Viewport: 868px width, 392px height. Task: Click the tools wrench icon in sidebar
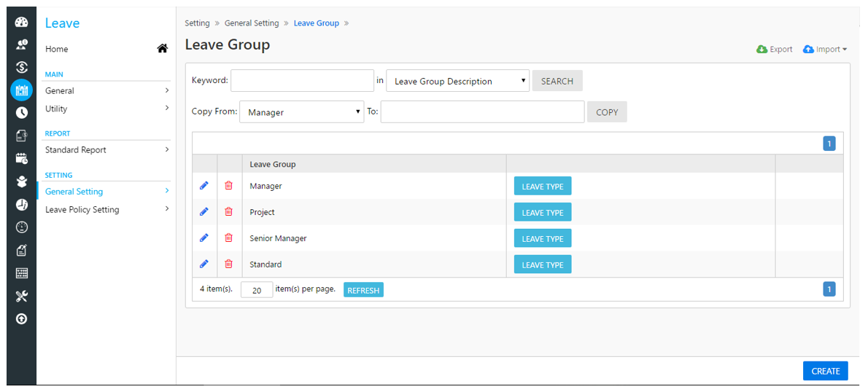(22, 297)
